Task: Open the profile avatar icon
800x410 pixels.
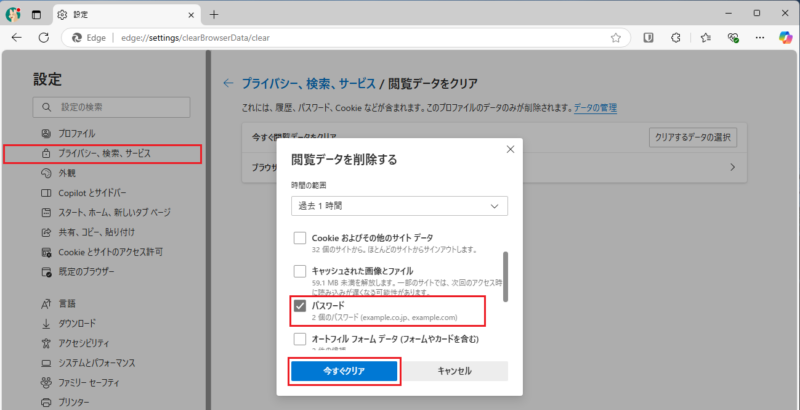Action: point(13,15)
